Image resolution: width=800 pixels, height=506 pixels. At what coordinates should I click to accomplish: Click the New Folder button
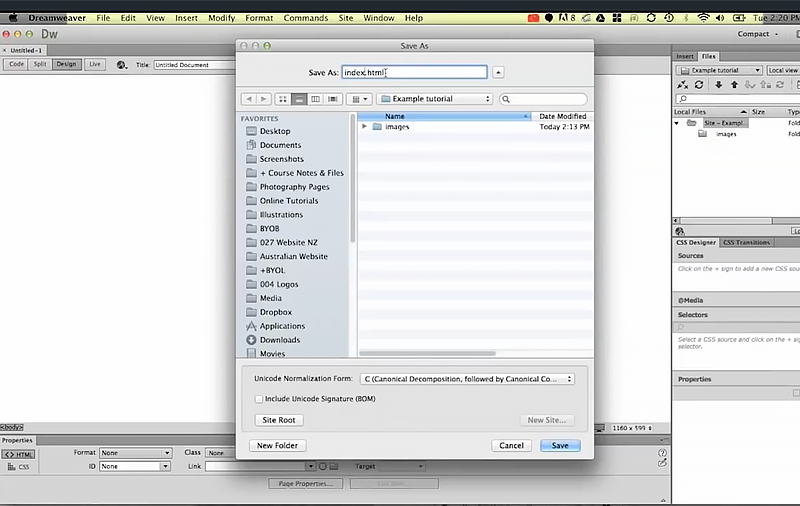coord(278,446)
